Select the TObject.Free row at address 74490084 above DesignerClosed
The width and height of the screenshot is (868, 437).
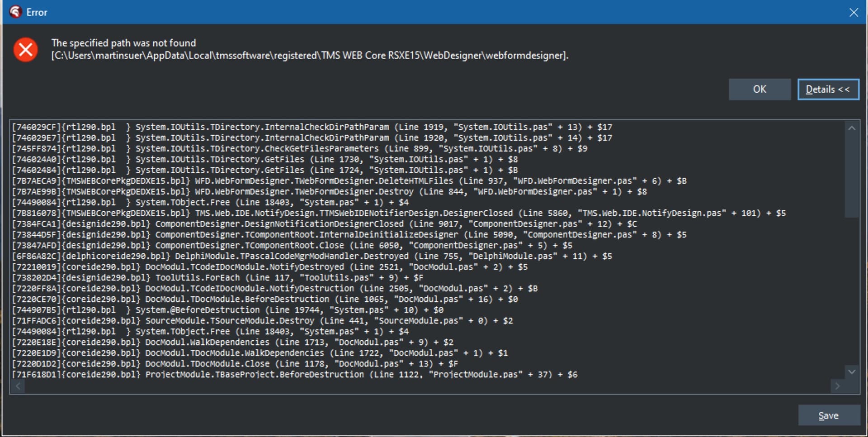click(x=210, y=203)
